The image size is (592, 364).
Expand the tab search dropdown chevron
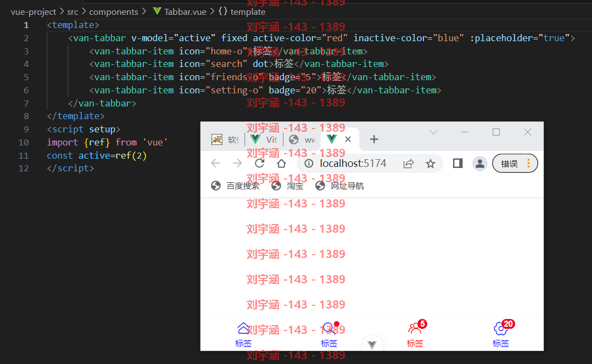tap(433, 132)
